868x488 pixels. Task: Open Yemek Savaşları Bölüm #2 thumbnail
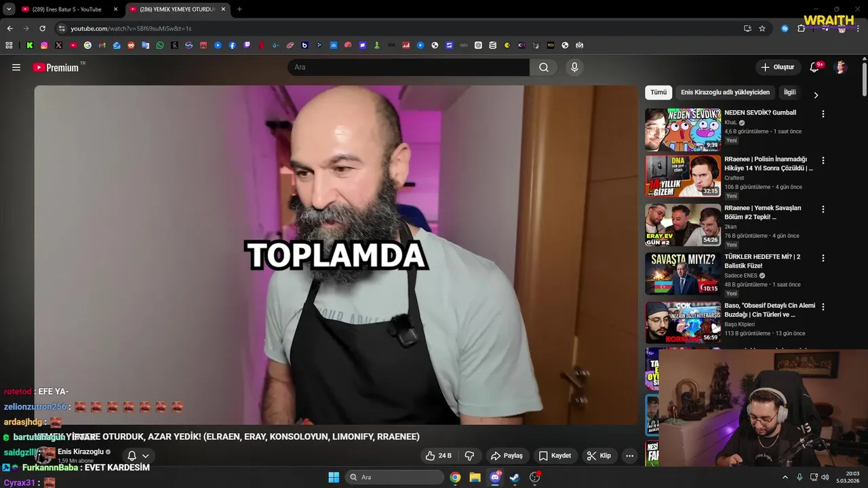[683, 225]
